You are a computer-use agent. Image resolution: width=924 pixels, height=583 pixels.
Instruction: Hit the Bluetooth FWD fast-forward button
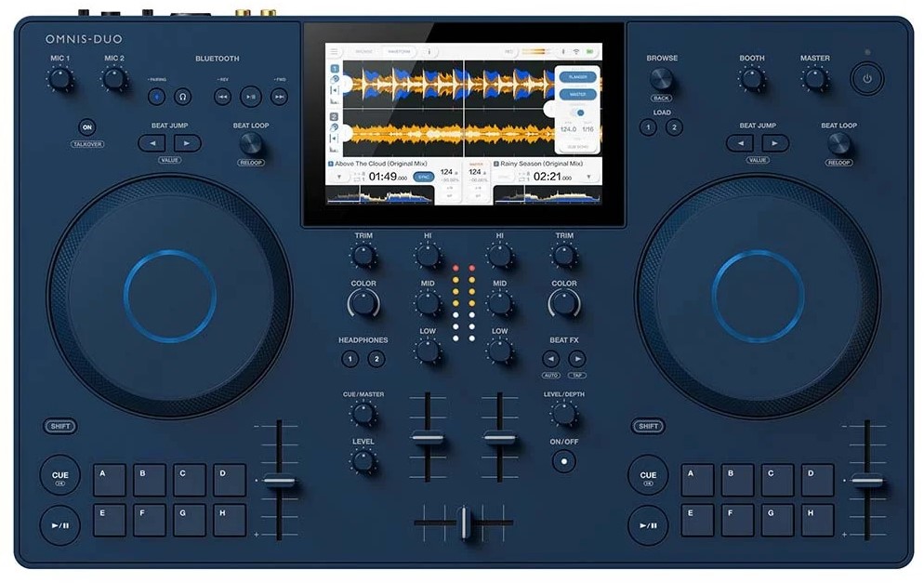click(279, 96)
